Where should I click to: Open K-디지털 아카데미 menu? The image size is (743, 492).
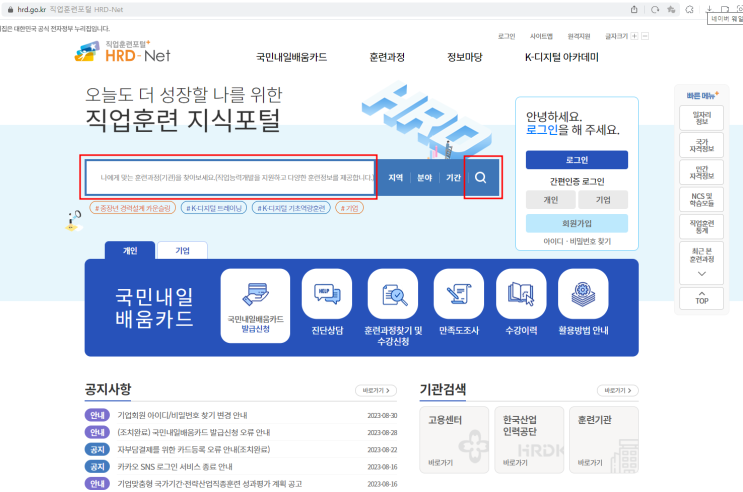(x=562, y=57)
